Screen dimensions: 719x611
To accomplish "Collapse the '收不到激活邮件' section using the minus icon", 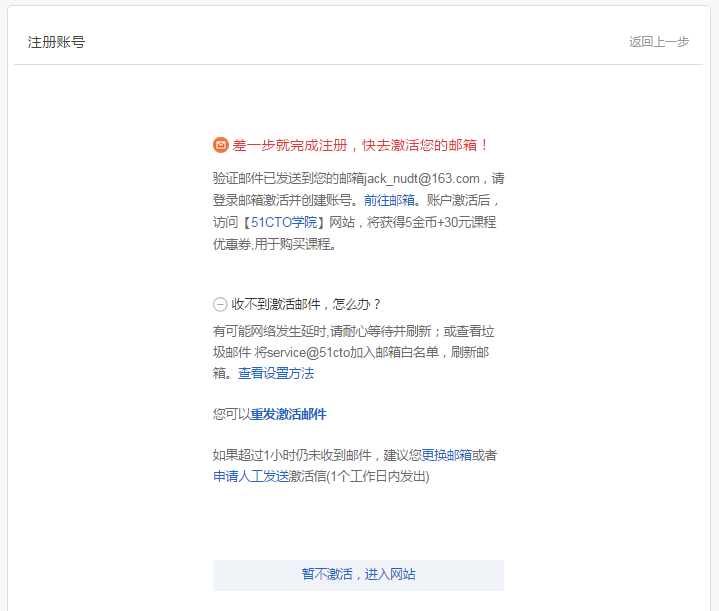I will [220, 304].
